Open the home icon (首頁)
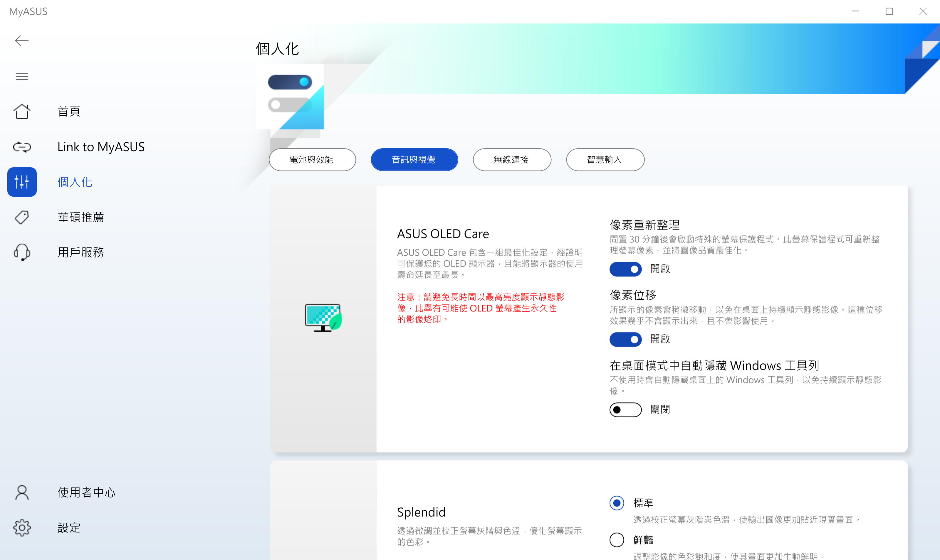940x560 pixels. tap(22, 111)
